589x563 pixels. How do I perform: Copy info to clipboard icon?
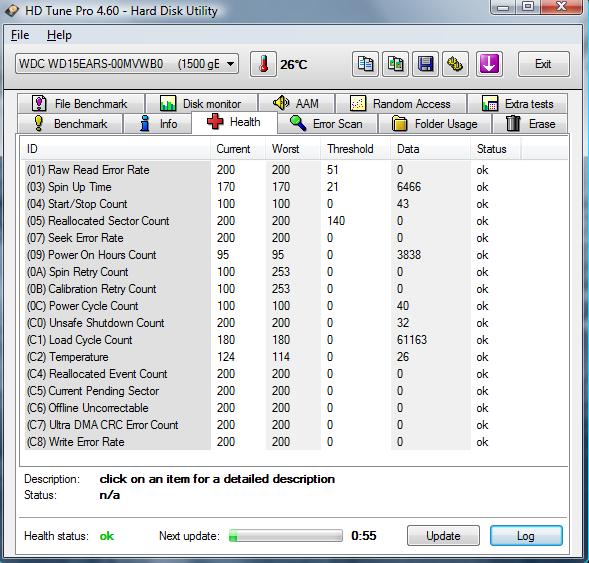[x=365, y=64]
